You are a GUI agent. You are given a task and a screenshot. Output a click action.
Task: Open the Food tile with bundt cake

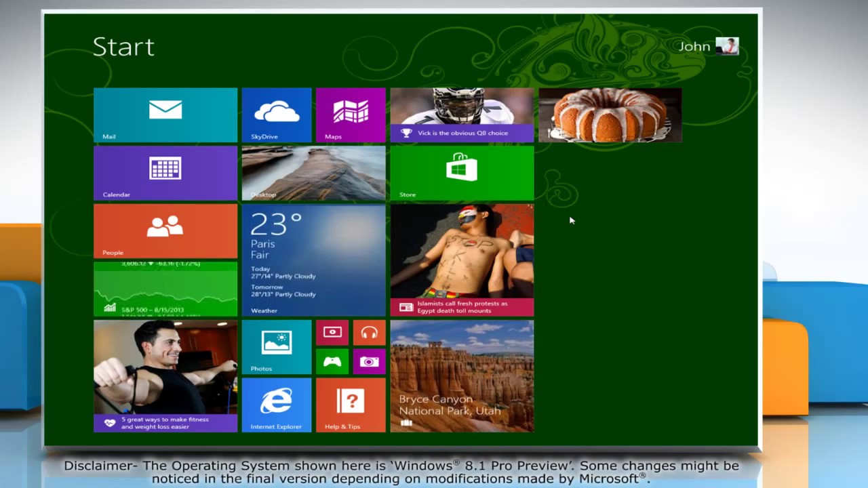tap(610, 115)
